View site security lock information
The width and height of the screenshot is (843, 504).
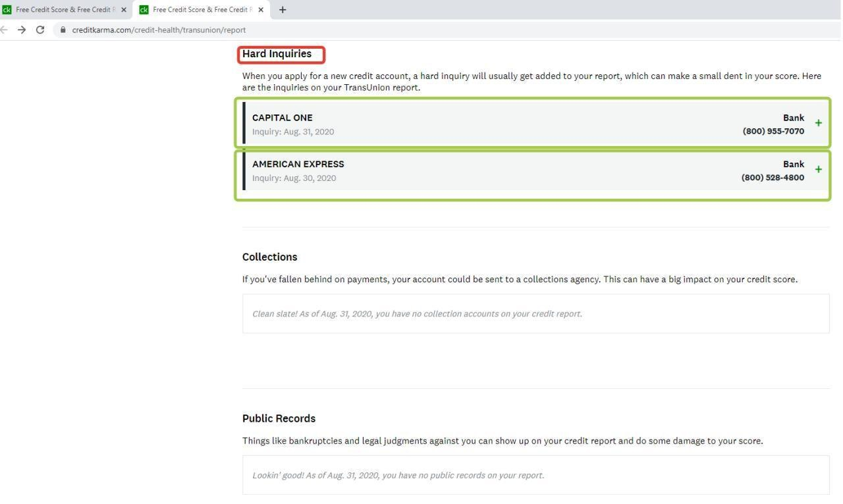pyautogui.click(x=63, y=30)
